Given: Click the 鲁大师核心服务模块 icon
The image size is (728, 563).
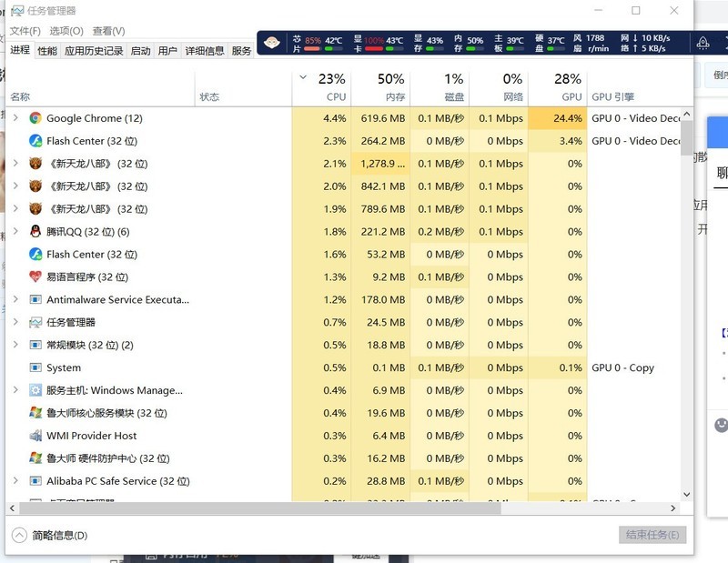Looking at the screenshot, I should point(35,413).
